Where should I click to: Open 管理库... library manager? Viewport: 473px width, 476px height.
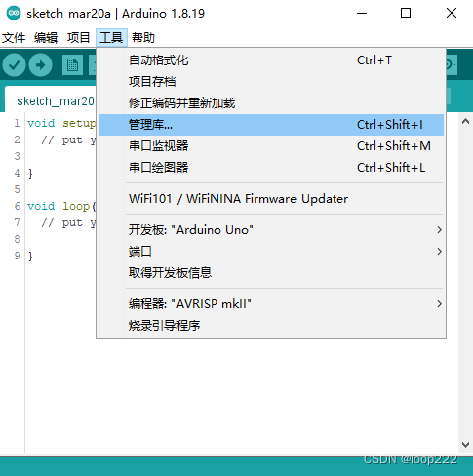[x=271, y=125]
